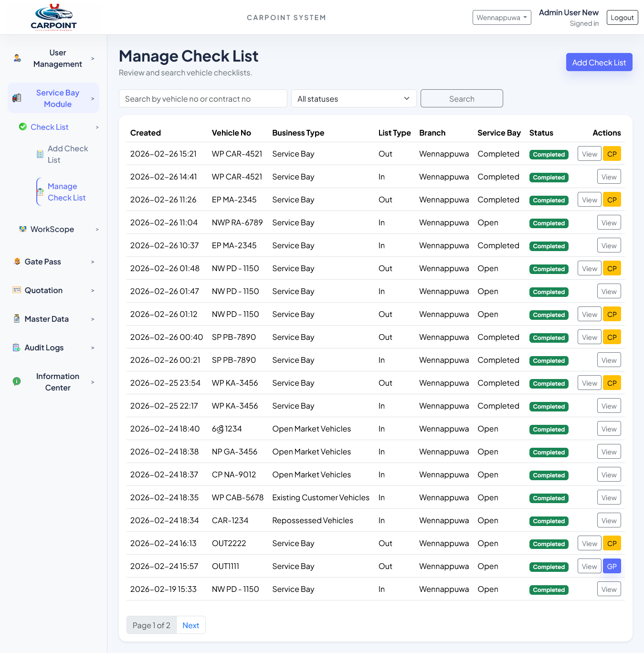Open Manage Check List from sidebar

66,191
